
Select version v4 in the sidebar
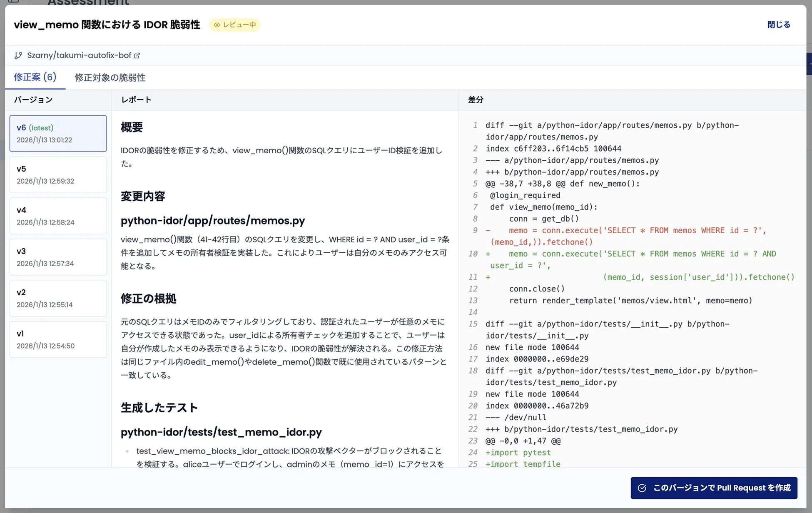coord(58,215)
